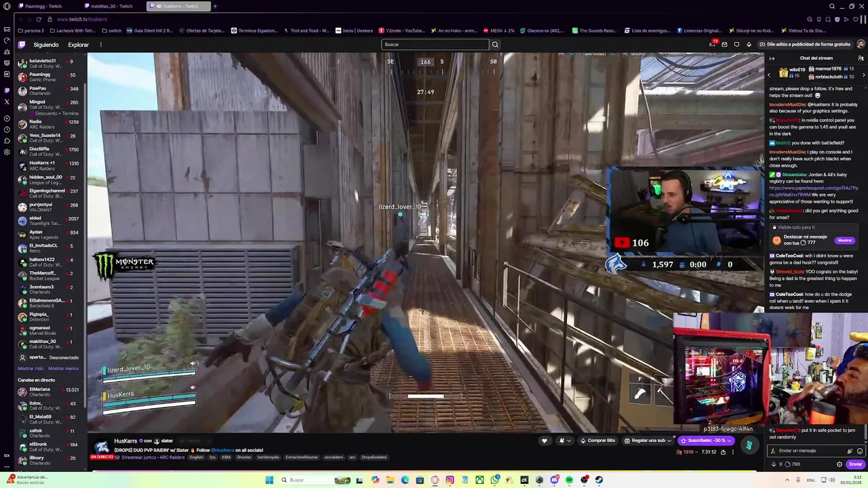Open the user profile avatar menu
The width and height of the screenshot is (868, 488).
pos(861,45)
